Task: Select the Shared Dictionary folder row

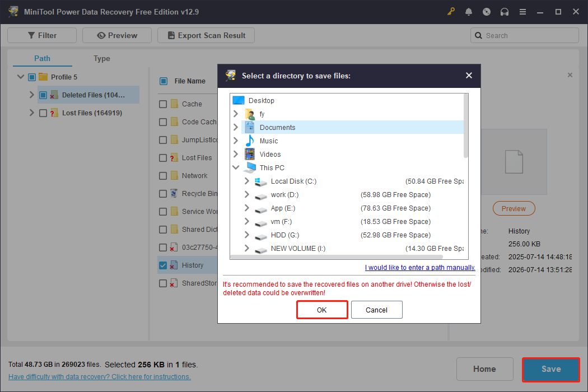Action: point(188,229)
